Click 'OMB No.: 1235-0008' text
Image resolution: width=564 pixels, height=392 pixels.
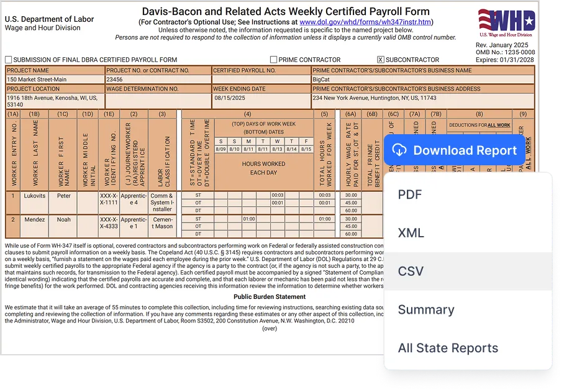coord(505,52)
